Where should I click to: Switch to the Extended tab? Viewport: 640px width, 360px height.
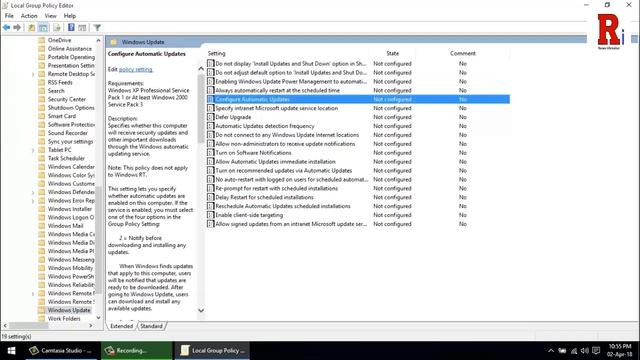click(x=121, y=326)
